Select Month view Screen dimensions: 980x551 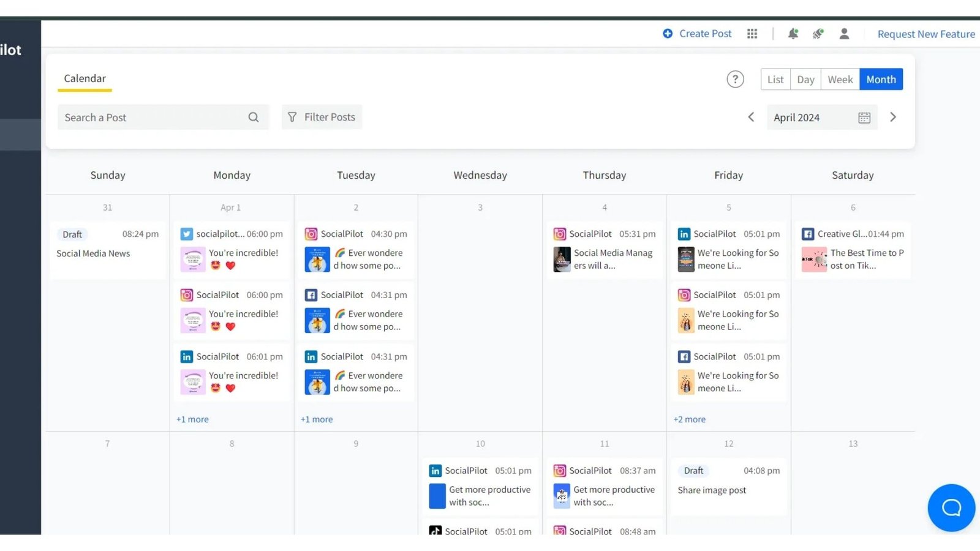[x=881, y=80]
